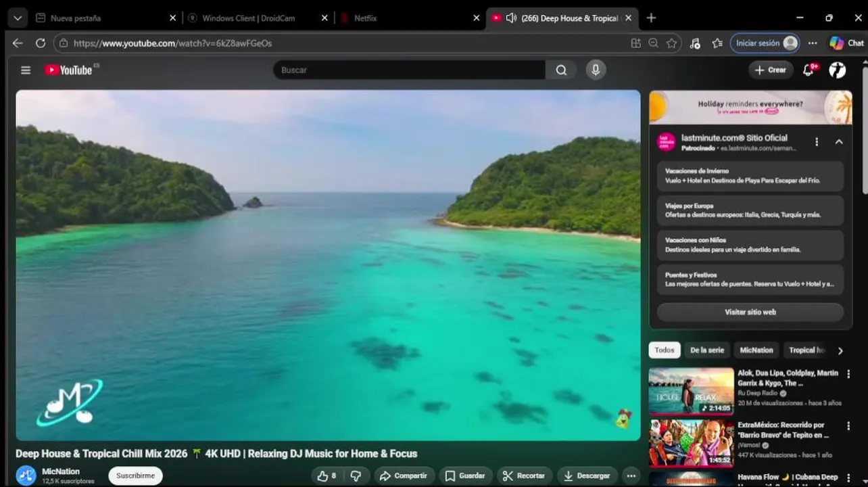Screen dimensions: 868x487
Task: View site info via lock icon
Action: click(x=64, y=43)
